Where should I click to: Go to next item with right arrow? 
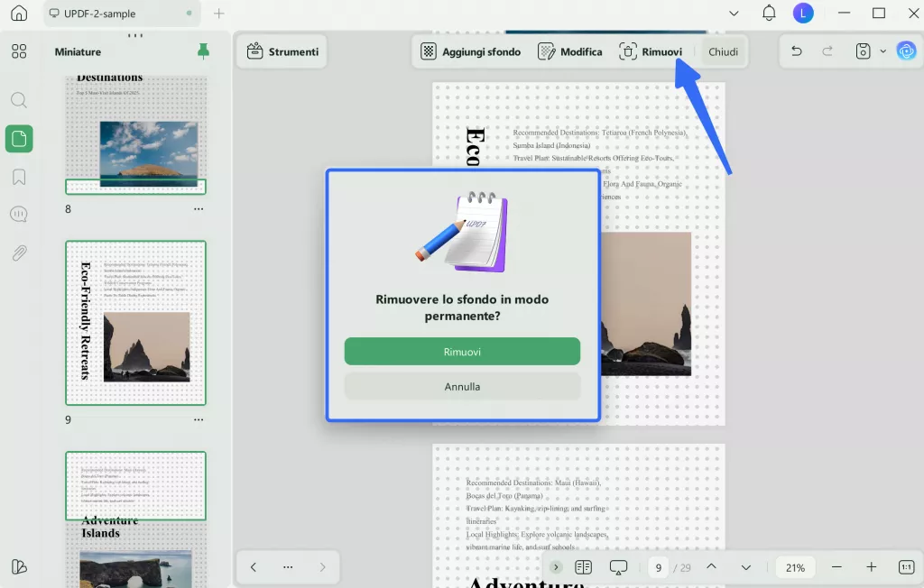coord(322,567)
